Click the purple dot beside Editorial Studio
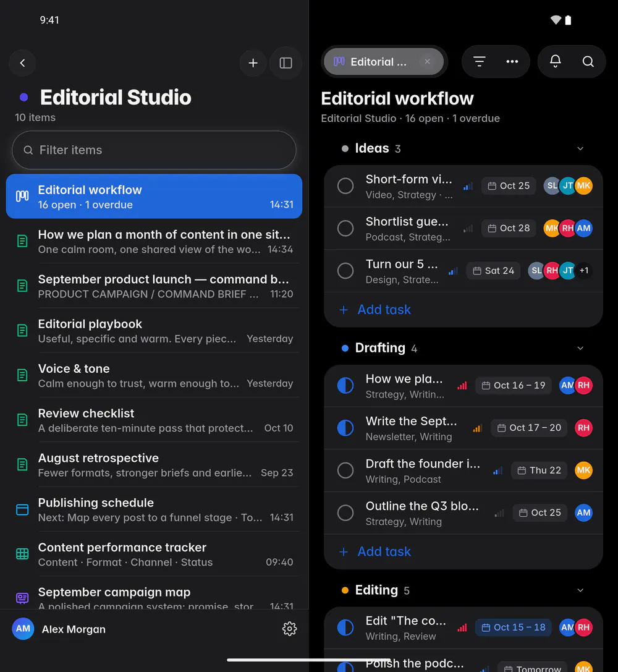The width and height of the screenshot is (618, 672). [24, 97]
